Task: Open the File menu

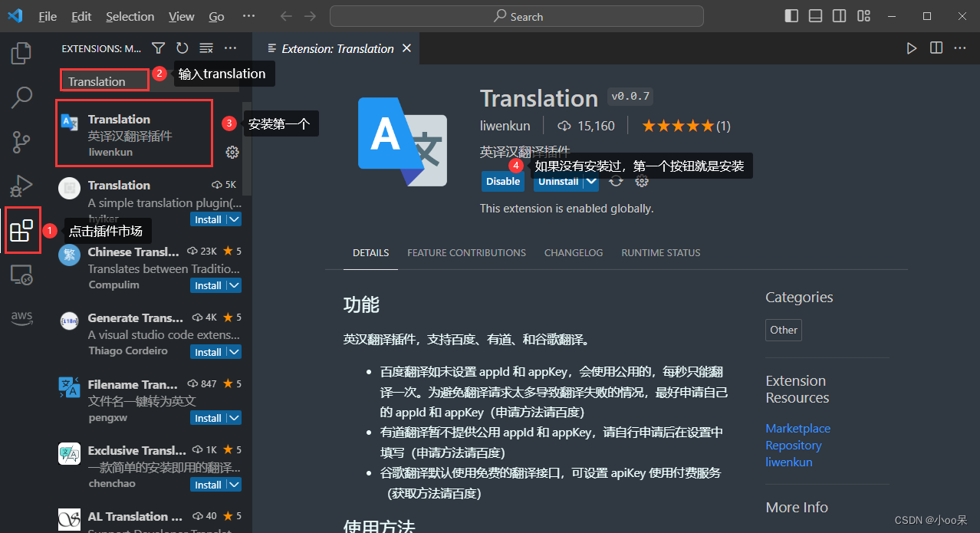Action: [48, 16]
